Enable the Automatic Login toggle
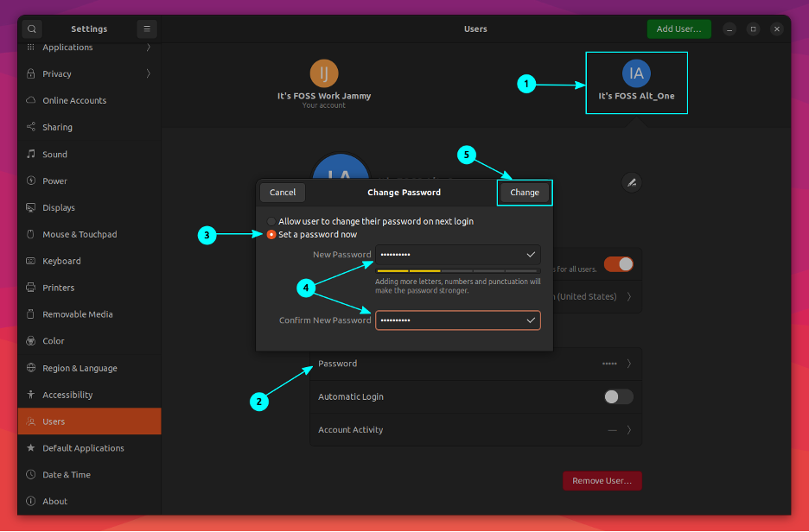The height and width of the screenshot is (532, 809). (618, 396)
